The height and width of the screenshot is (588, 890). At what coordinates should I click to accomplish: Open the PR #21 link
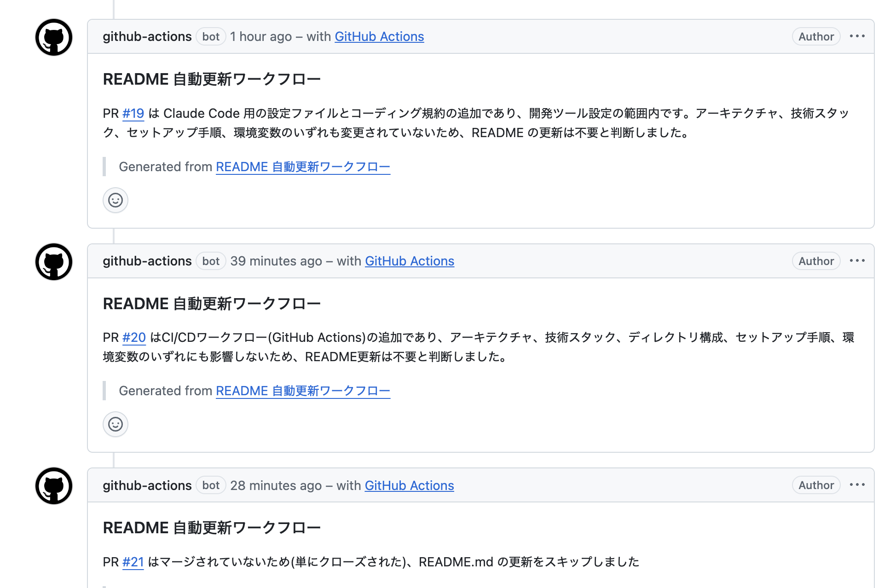133,562
